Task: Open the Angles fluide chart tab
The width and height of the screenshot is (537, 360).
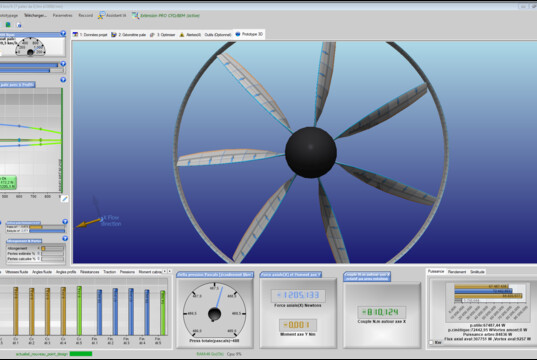Action: [42, 272]
